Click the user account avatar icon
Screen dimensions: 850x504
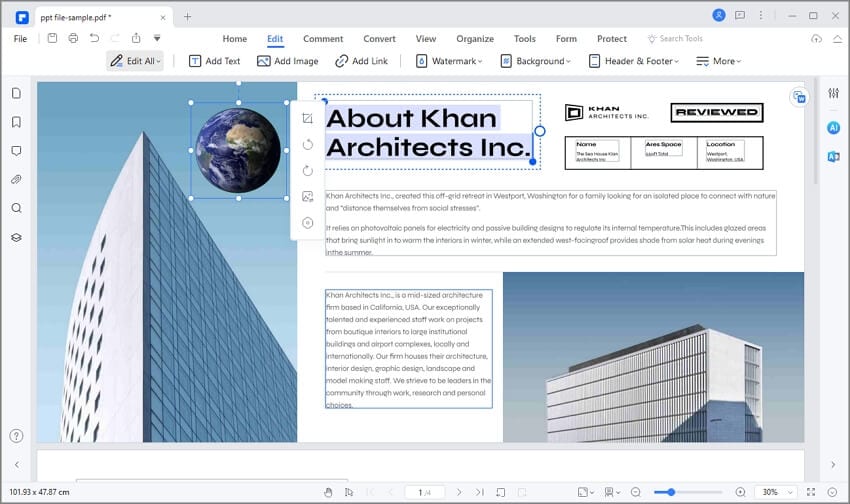(x=719, y=15)
